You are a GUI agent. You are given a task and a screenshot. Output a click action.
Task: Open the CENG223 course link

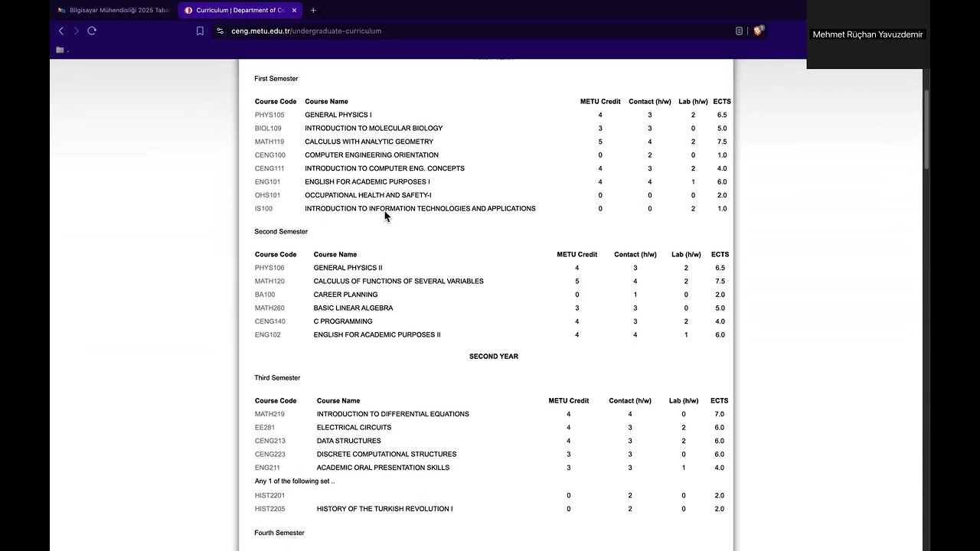[x=270, y=455]
